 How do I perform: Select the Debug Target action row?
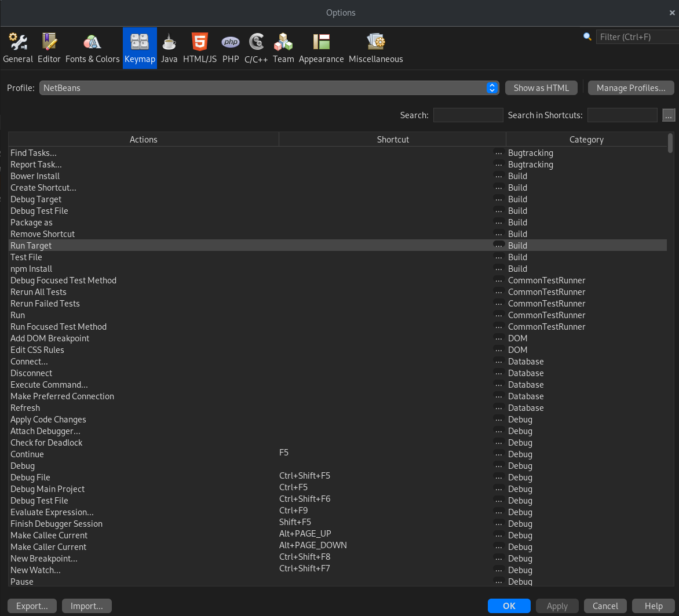(337, 199)
